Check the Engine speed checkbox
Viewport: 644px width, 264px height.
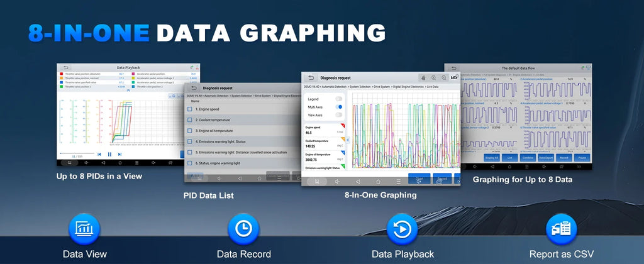tap(190, 109)
